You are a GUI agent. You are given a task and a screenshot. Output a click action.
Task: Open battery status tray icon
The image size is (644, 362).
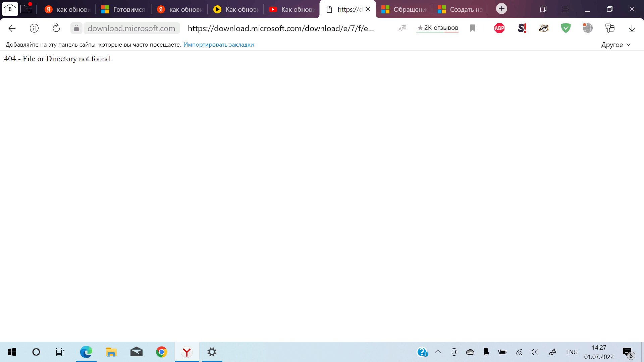click(x=502, y=352)
